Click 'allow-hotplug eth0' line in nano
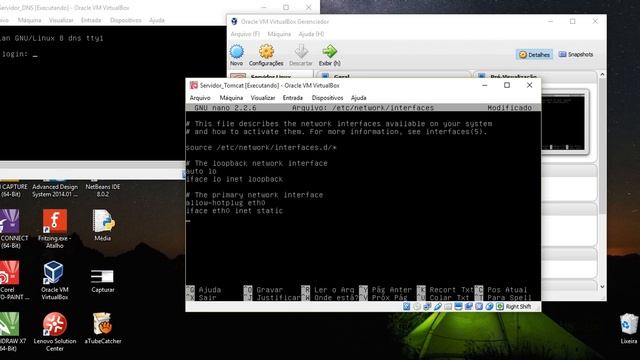This screenshot has width=640, height=360. pyautogui.click(x=226, y=203)
